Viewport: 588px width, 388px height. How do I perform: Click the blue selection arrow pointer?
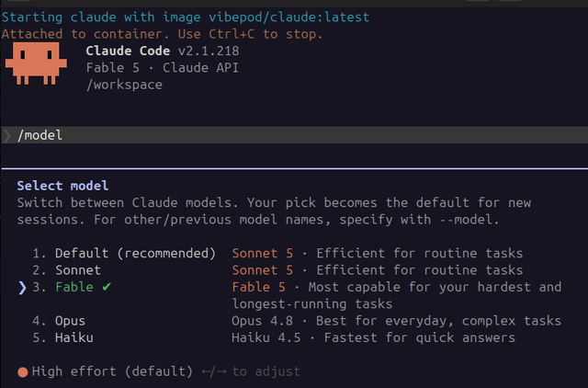(22, 288)
